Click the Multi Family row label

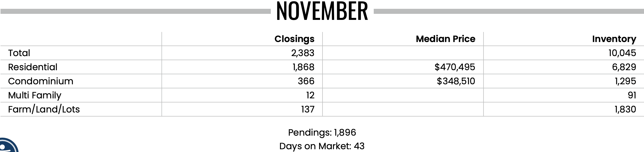[35, 95]
